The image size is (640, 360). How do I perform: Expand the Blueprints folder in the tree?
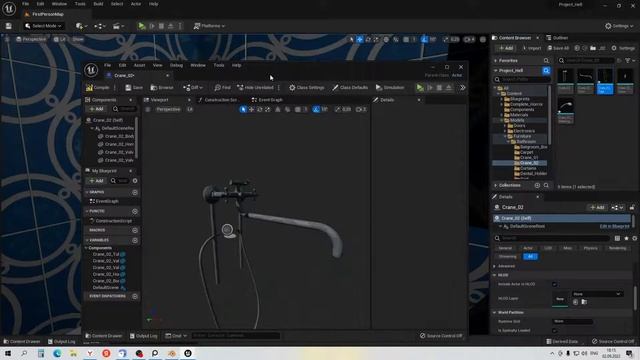tap(502, 99)
